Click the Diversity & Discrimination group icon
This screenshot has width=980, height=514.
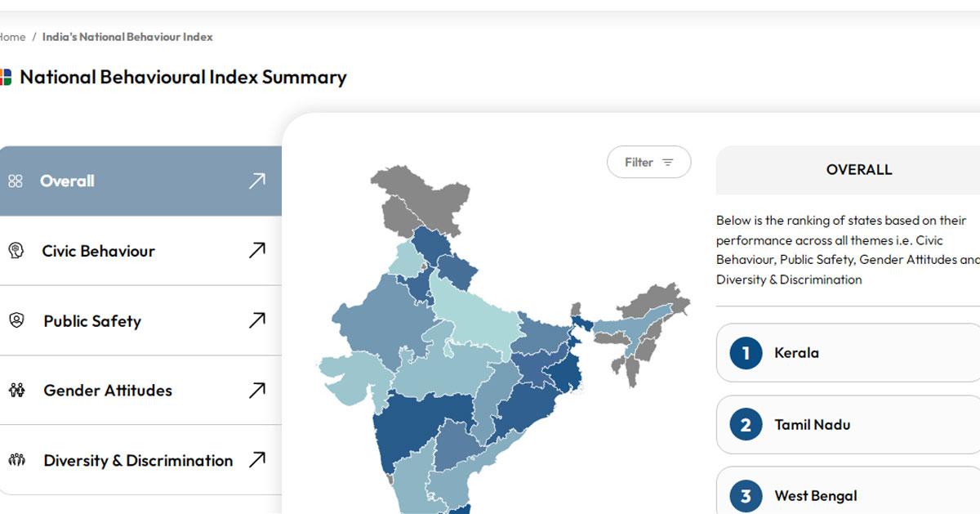click(x=17, y=461)
